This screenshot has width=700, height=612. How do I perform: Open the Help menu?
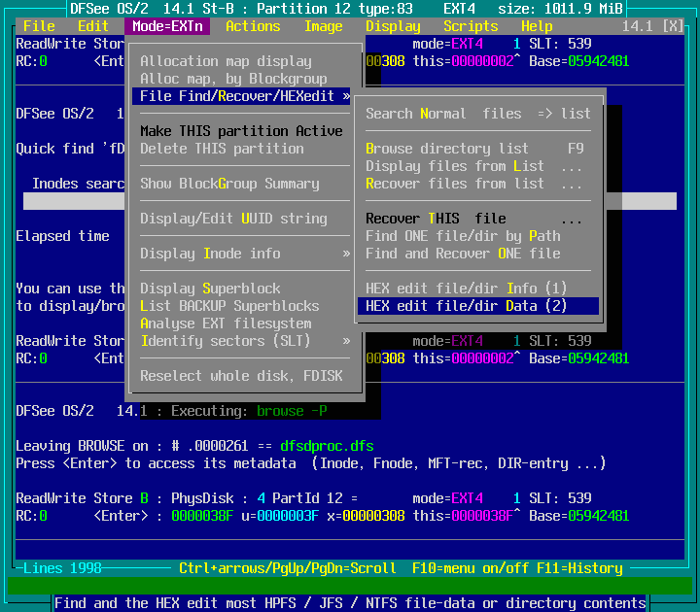tap(537, 26)
